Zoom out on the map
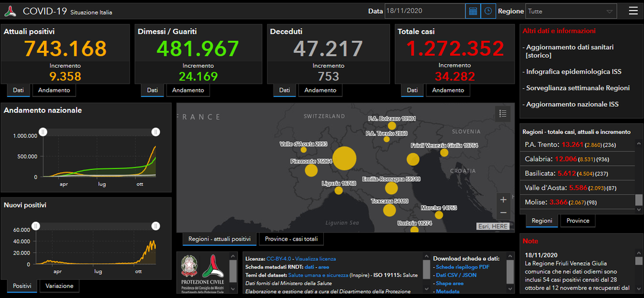The height and width of the screenshot is (298, 644). [503, 212]
